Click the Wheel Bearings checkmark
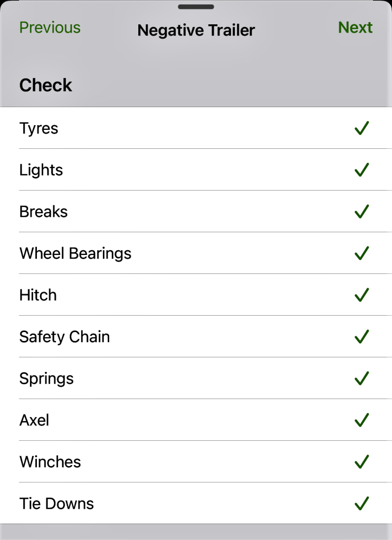Image resolution: width=392 pixels, height=540 pixels. point(361,253)
